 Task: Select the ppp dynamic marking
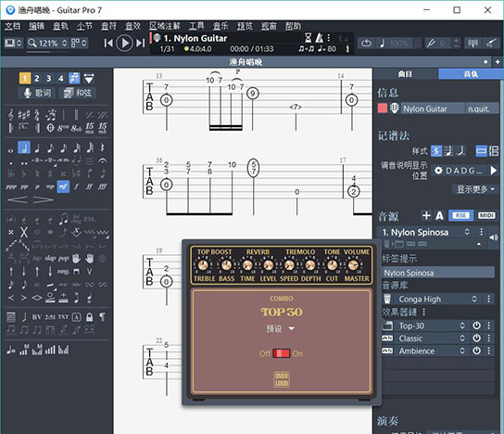[11, 186]
